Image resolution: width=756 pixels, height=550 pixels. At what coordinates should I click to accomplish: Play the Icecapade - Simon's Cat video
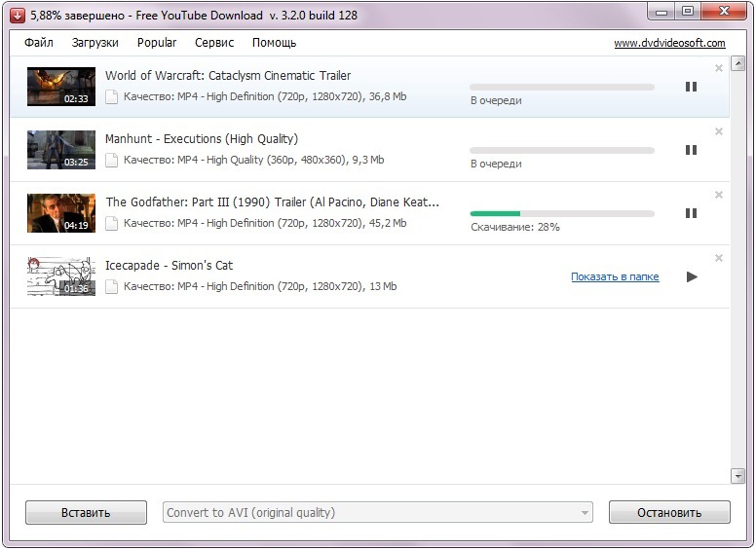(692, 276)
